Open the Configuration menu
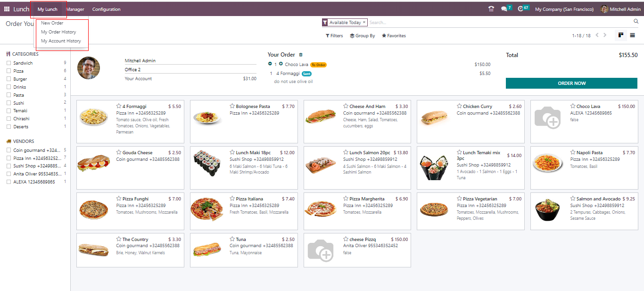 (106, 9)
